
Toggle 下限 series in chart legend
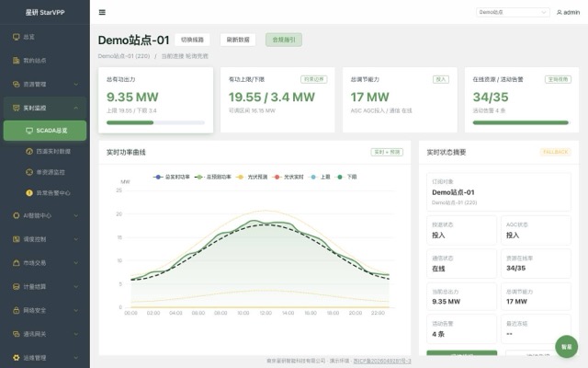click(x=345, y=177)
